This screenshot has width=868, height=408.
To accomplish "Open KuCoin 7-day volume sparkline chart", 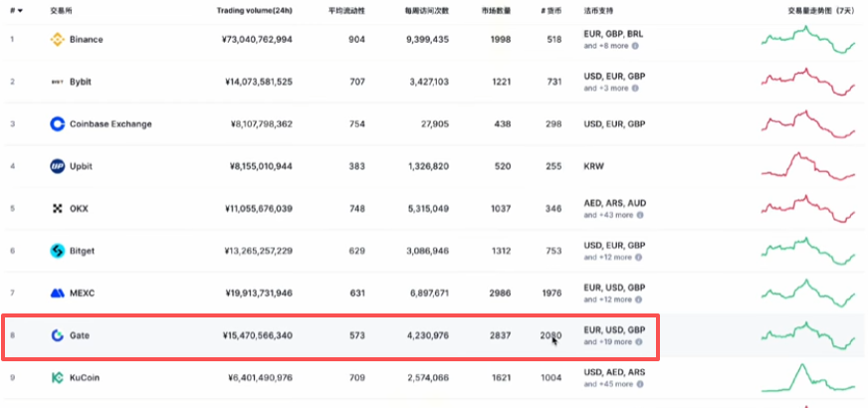I will coord(808,377).
